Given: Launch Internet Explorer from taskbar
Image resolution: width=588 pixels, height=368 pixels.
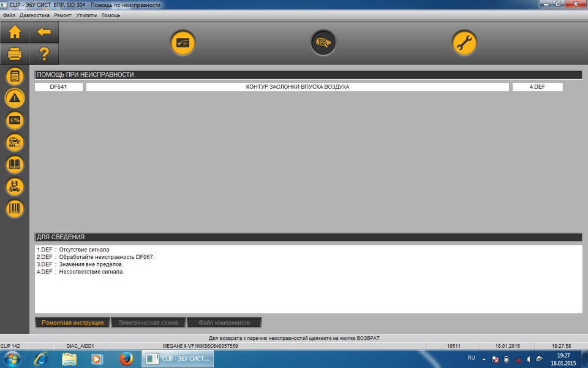Looking at the screenshot, I should tap(41, 359).
